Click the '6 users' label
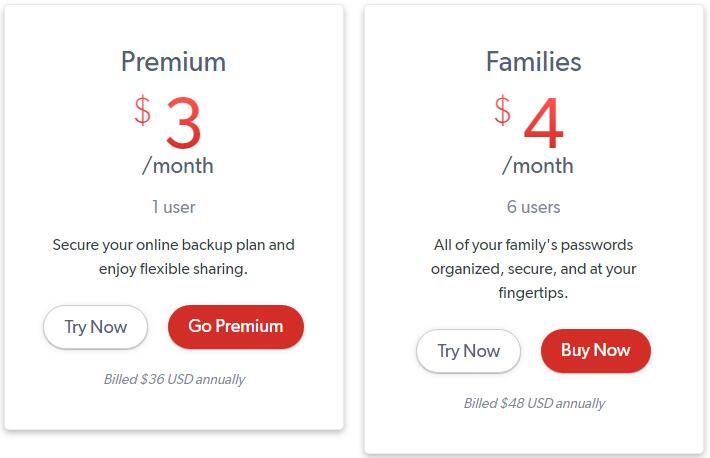This screenshot has height=458, width=710. 533,207
